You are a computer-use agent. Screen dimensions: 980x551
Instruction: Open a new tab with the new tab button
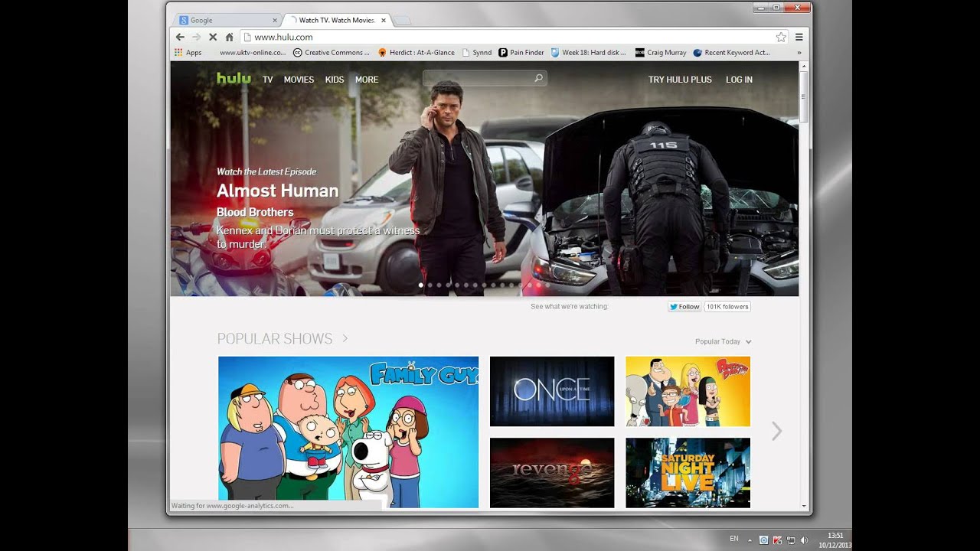click(403, 21)
